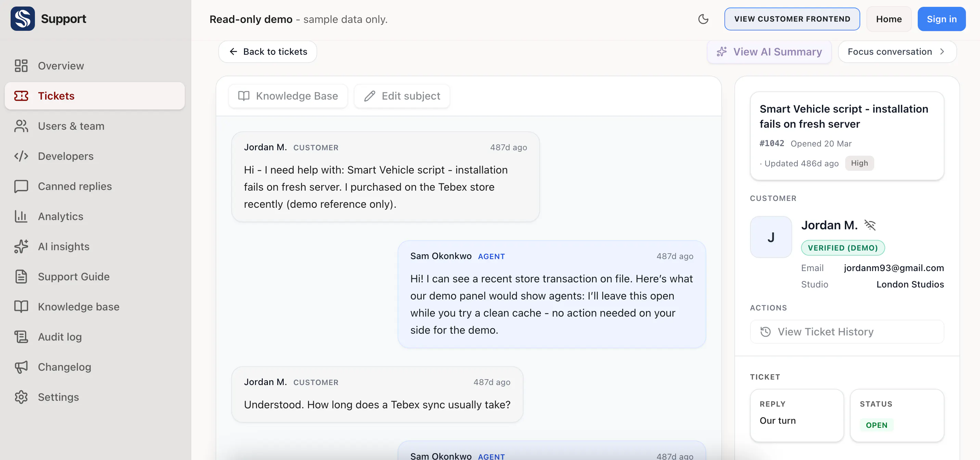Open Settings via its gear icon

tap(21, 397)
